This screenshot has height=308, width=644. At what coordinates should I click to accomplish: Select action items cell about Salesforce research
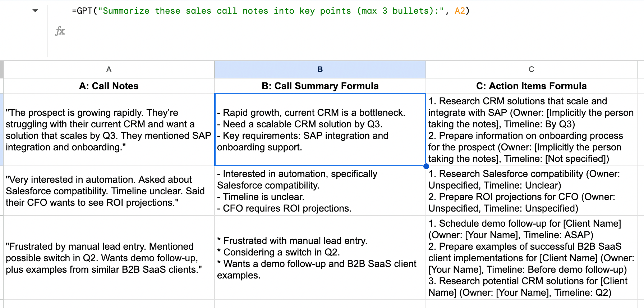tap(531, 191)
